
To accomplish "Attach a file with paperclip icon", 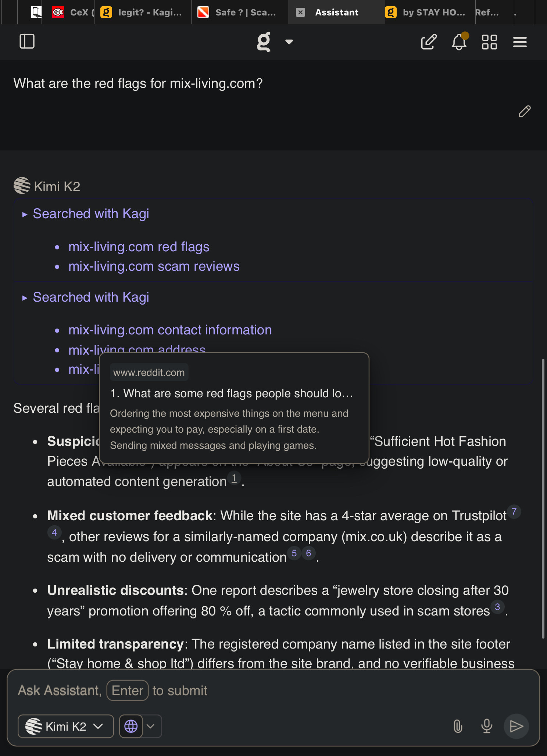I will [x=458, y=726].
